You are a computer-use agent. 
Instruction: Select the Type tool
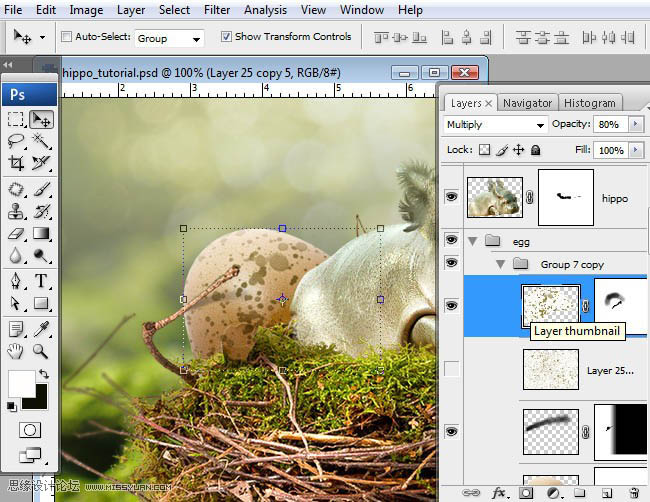coord(41,281)
